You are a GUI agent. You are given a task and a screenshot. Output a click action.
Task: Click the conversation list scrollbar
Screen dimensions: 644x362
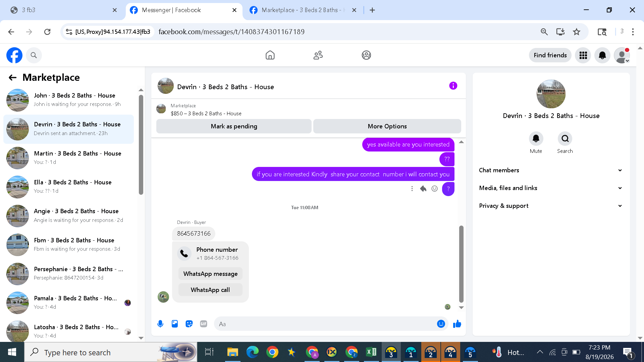(x=141, y=145)
